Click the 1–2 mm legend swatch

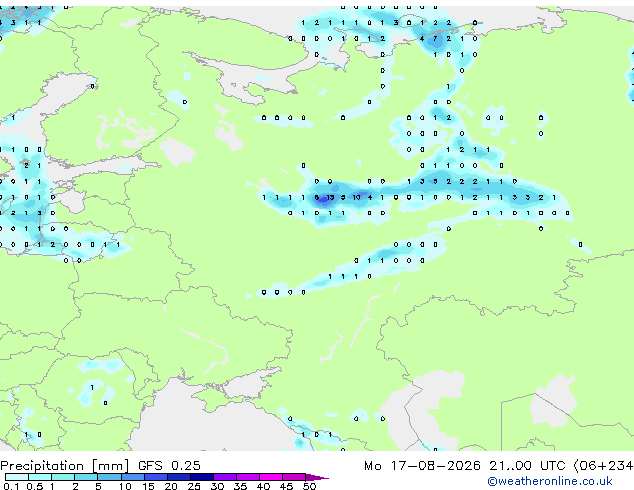63,477
